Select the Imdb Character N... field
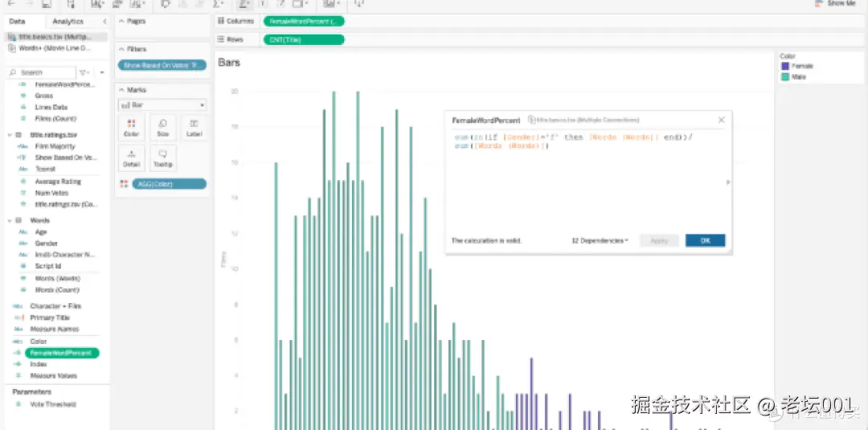Viewport: 868px width, 430px height. pyautogui.click(x=65, y=255)
